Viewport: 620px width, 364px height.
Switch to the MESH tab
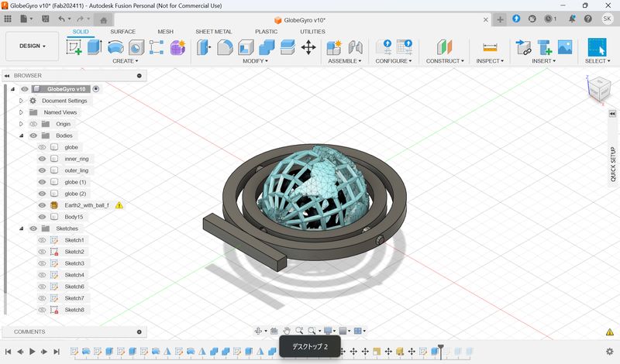[165, 32]
